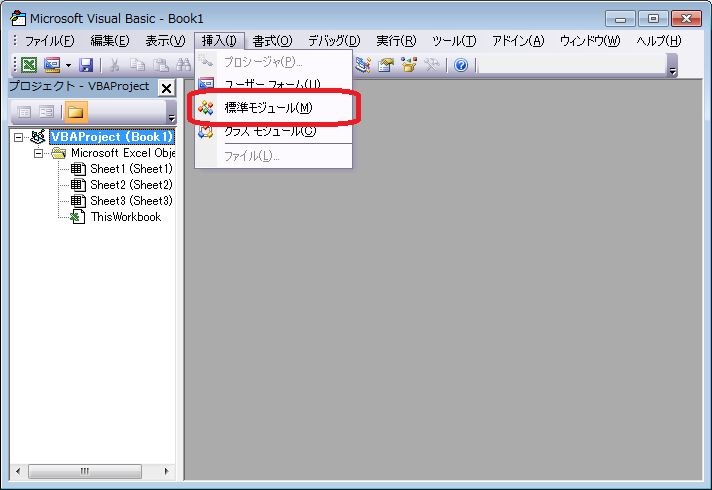Click the View Microsoft Excel icon

[x=29, y=65]
